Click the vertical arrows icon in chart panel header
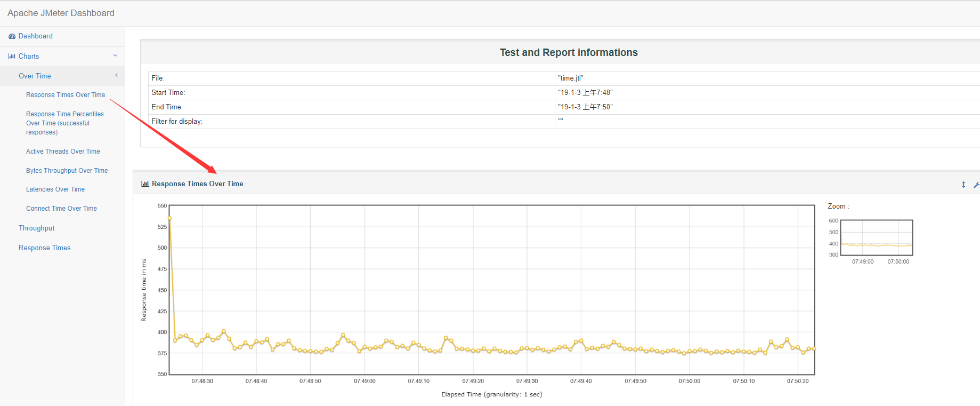980x406 pixels. click(x=963, y=185)
